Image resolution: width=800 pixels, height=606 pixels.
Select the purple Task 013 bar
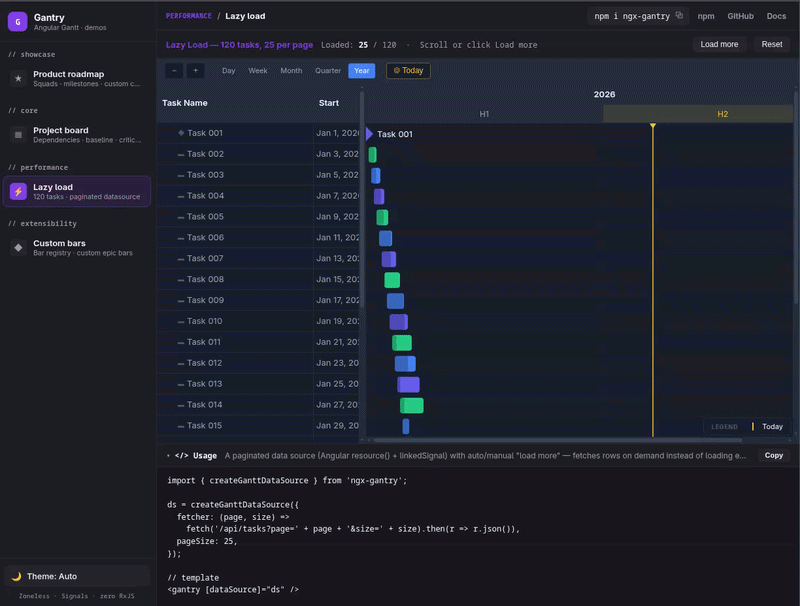(x=409, y=385)
